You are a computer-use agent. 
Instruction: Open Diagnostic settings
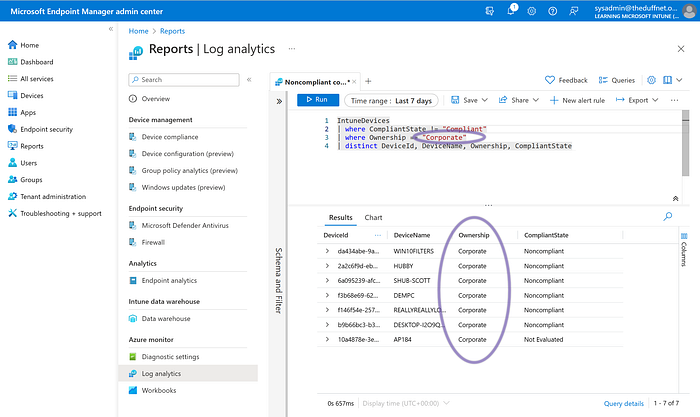(x=164, y=357)
